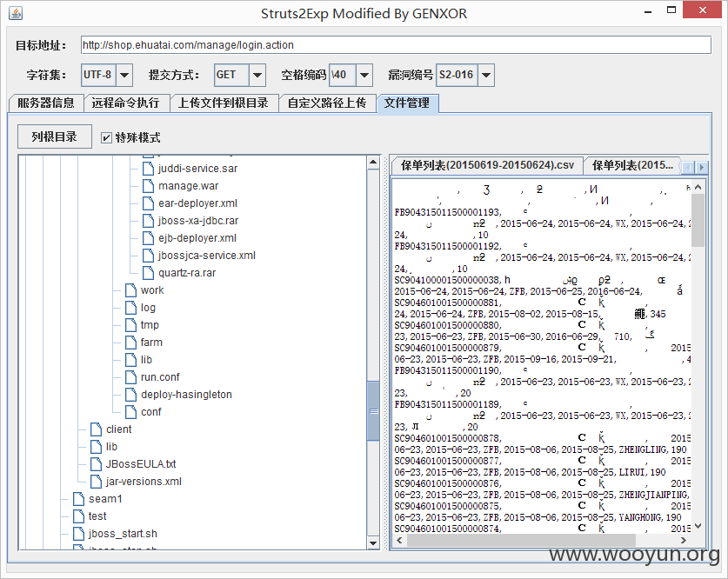Switch to the 远程命令执行 tab
The height and width of the screenshot is (579, 728).
pos(126,103)
